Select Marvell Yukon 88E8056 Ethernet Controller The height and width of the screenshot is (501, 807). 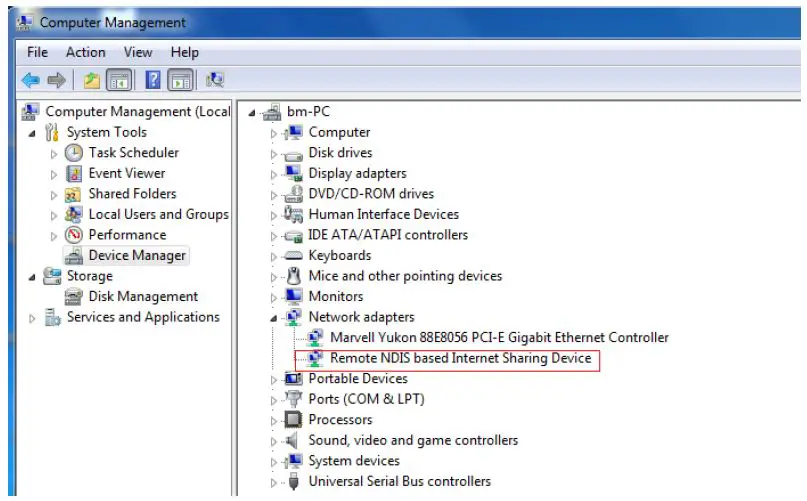[x=499, y=338]
